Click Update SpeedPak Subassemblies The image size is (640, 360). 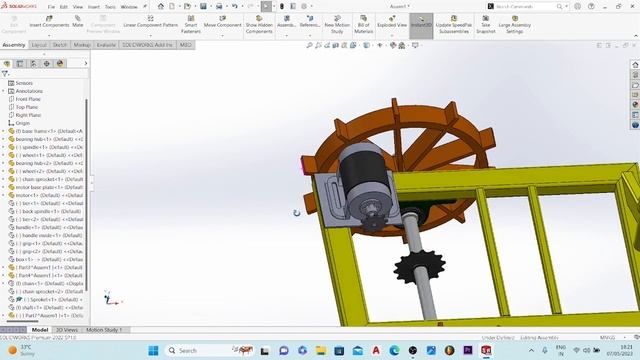point(453,24)
